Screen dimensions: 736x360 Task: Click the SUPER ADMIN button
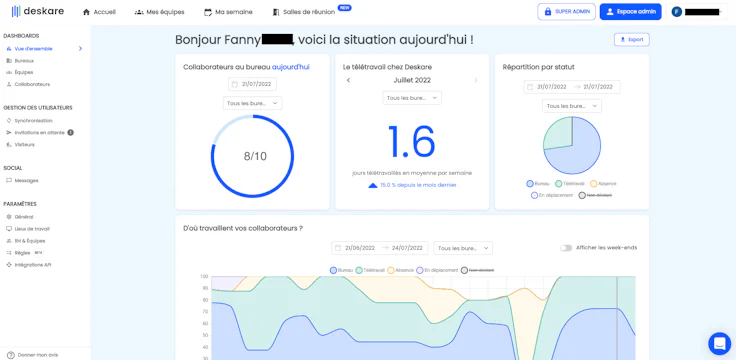tap(566, 12)
